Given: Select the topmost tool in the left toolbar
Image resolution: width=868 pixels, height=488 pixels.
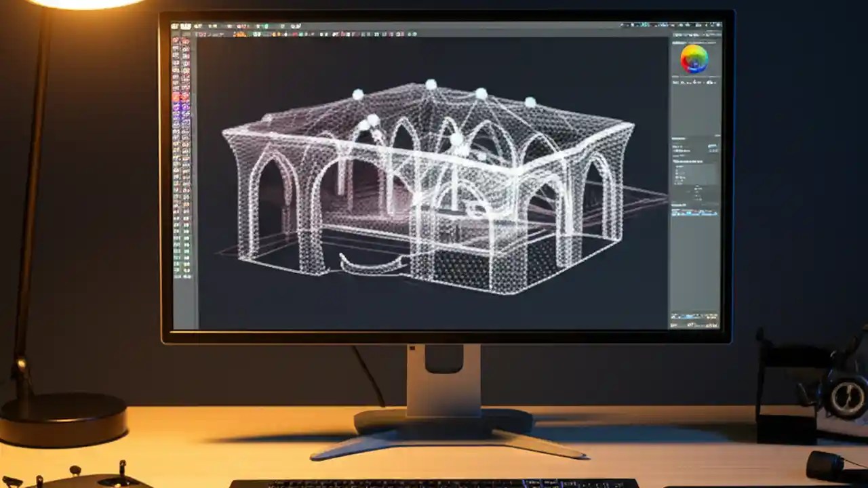Looking at the screenshot, I should 176,41.
